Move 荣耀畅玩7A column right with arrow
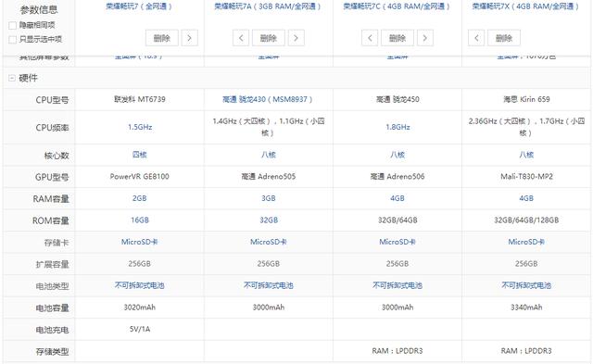 click(x=296, y=38)
